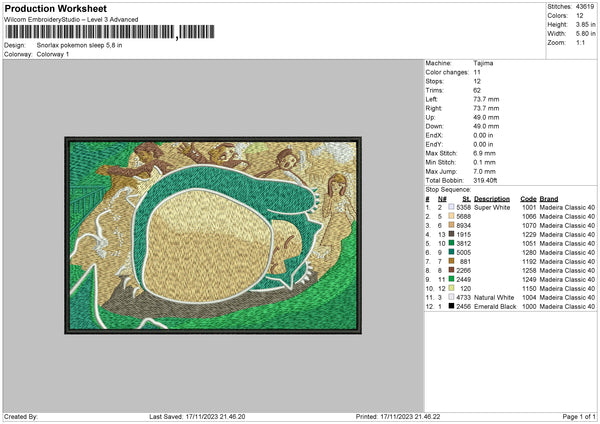This screenshot has height=424, width=600.
Task: Select the bright green swatch for code 1249
Action: click(451, 279)
